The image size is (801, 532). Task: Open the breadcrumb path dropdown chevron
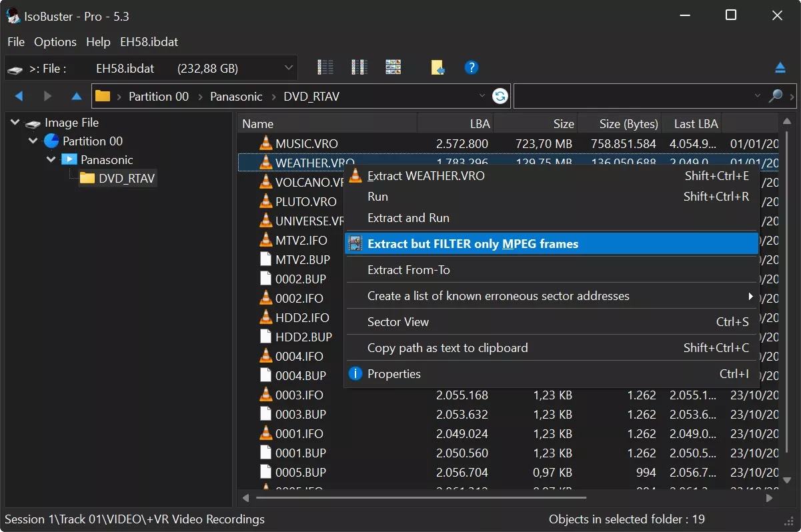tap(482, 96)
